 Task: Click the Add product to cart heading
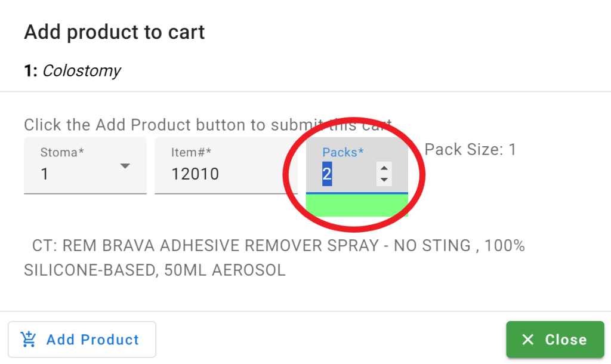[114, 32]
